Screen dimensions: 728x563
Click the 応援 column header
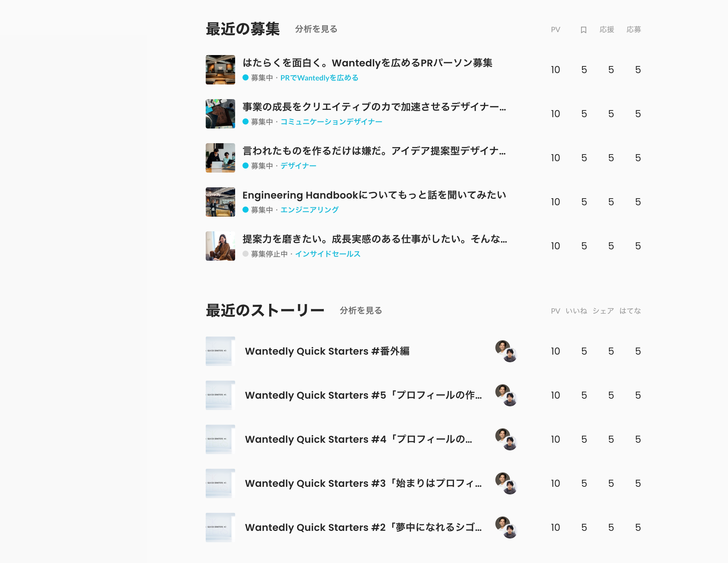pyautogui.click(x=607, y=30)
